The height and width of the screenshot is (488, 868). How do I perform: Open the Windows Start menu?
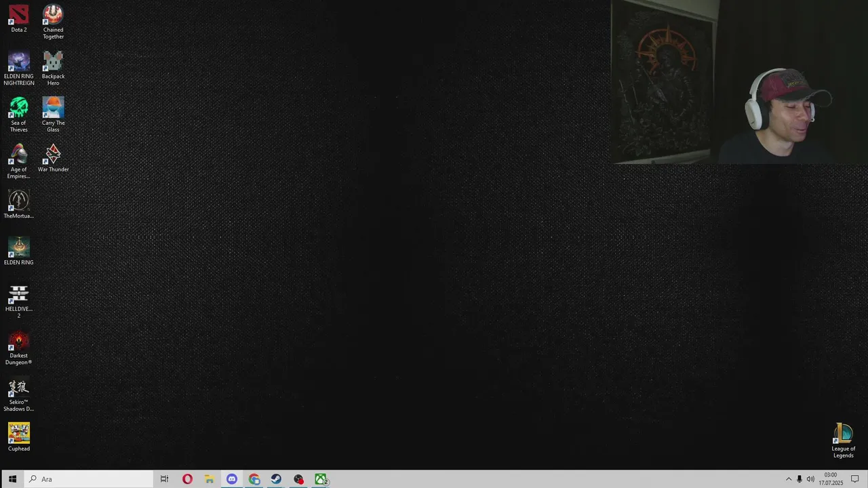[12, 479]
